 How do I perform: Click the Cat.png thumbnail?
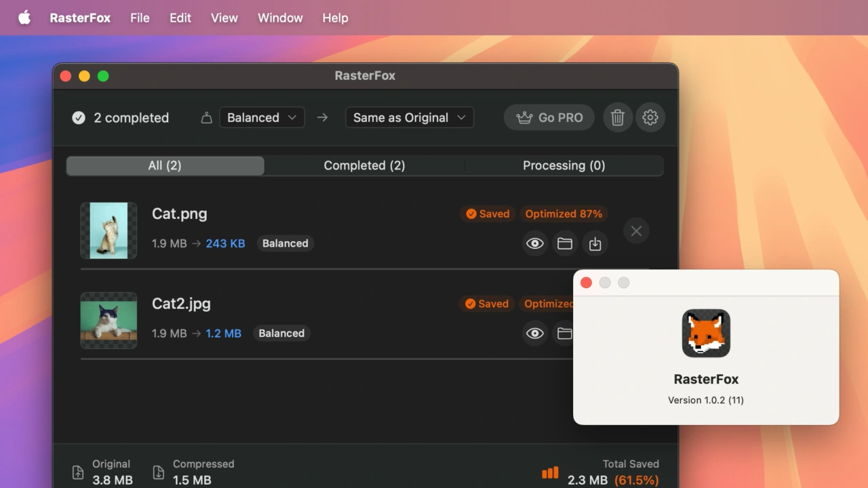[108, 230]
